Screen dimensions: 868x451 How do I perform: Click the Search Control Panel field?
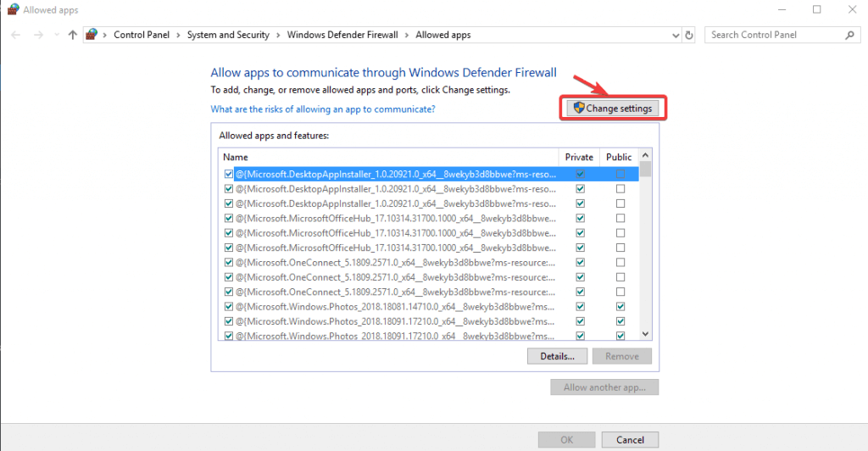point(782,35)
